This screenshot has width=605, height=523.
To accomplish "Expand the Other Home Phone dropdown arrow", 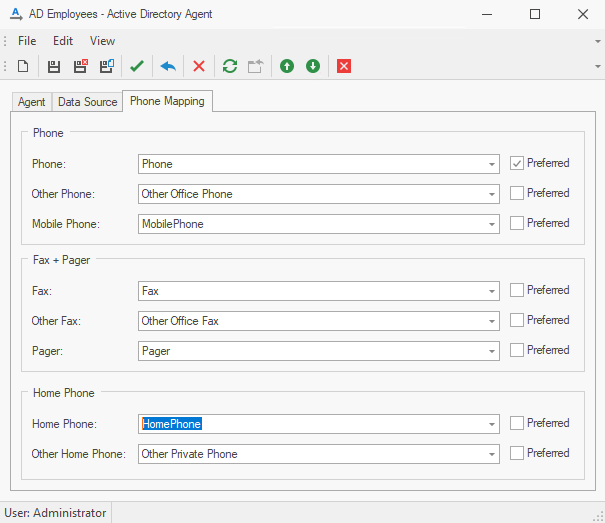I will (x=492, y=454).
